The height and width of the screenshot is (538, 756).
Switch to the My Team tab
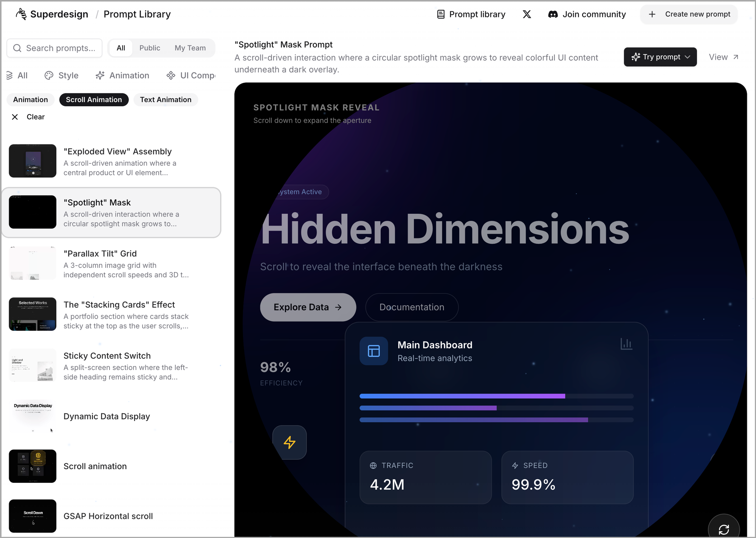click(x=190, y=48)
